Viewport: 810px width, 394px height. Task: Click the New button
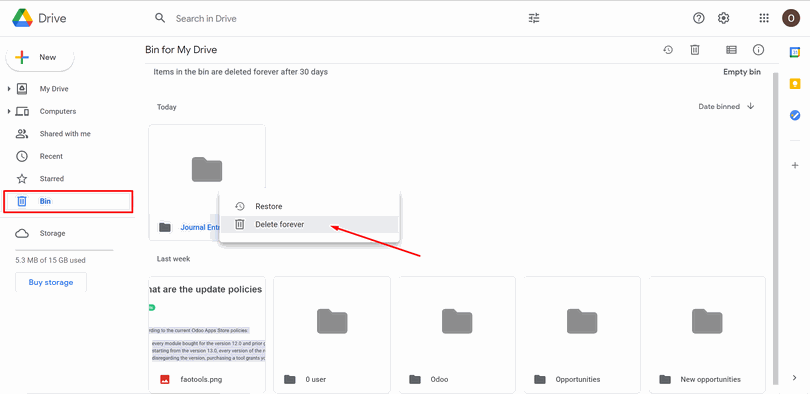click(40, 57)
